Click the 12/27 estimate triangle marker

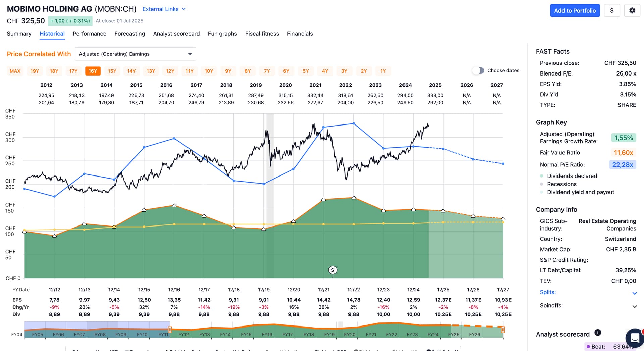503,218
